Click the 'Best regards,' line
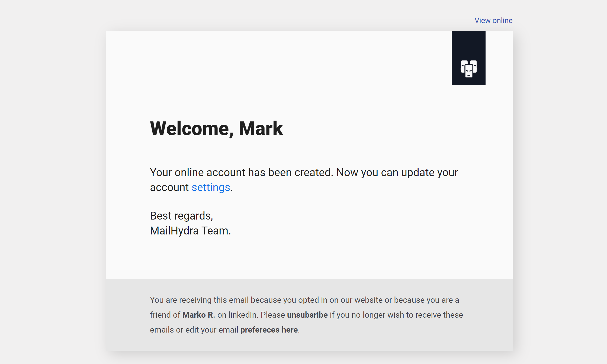The width and height of the screenshot is (607, 364). click(181, 216)
